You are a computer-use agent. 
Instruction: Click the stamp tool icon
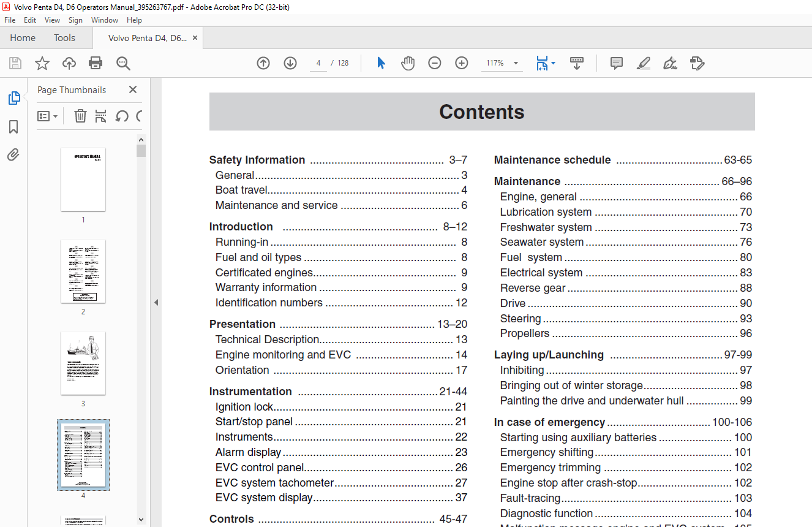click(x=697, y=63)
